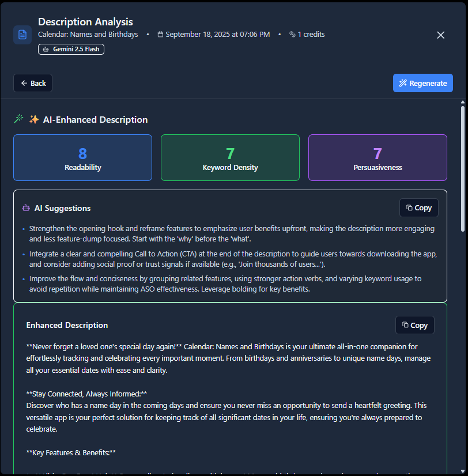468x476 pixels.
Task: Click the left arrow icon in Back button
Action: [x=24, y=83]
